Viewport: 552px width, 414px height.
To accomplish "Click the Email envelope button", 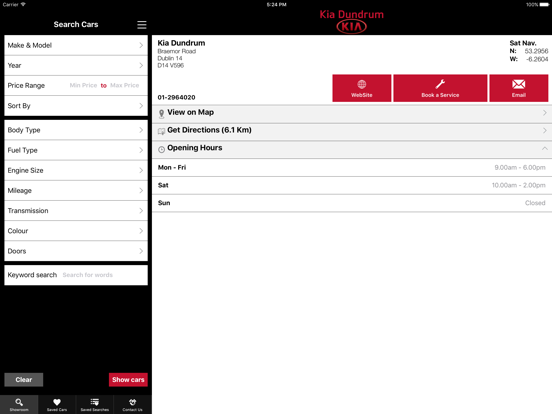I will click(x=519, y=88).
